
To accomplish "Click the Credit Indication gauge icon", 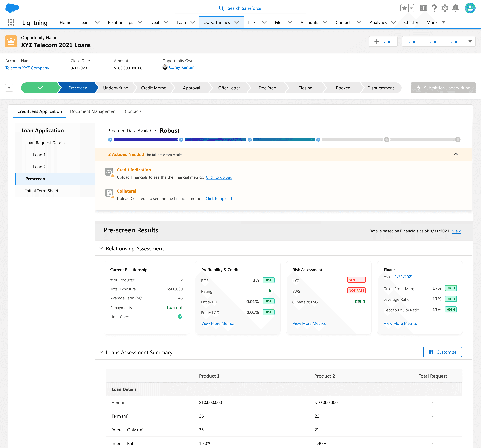I will pos(109,172).
